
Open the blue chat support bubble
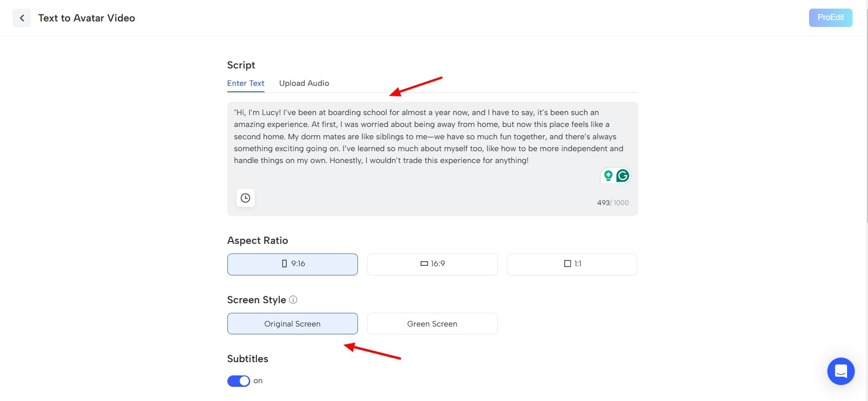point(841,371)
